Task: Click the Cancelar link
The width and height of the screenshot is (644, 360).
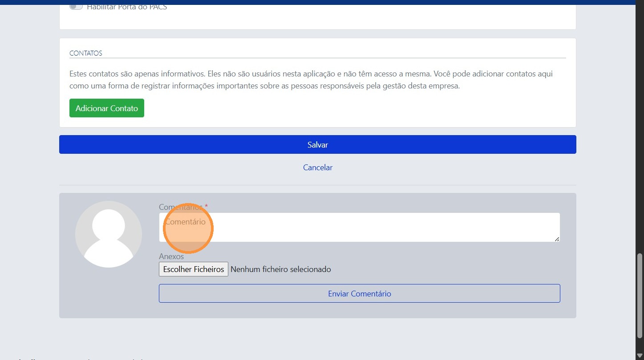Action: 317,168
